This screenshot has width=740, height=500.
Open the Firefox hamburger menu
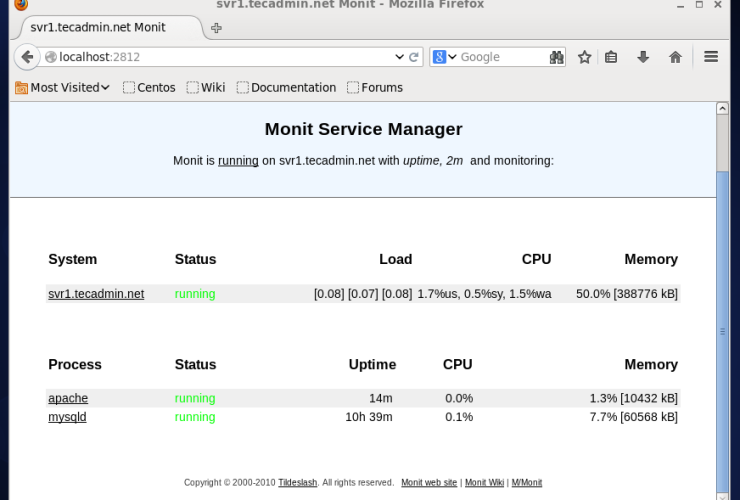click(x=711, y=57)
